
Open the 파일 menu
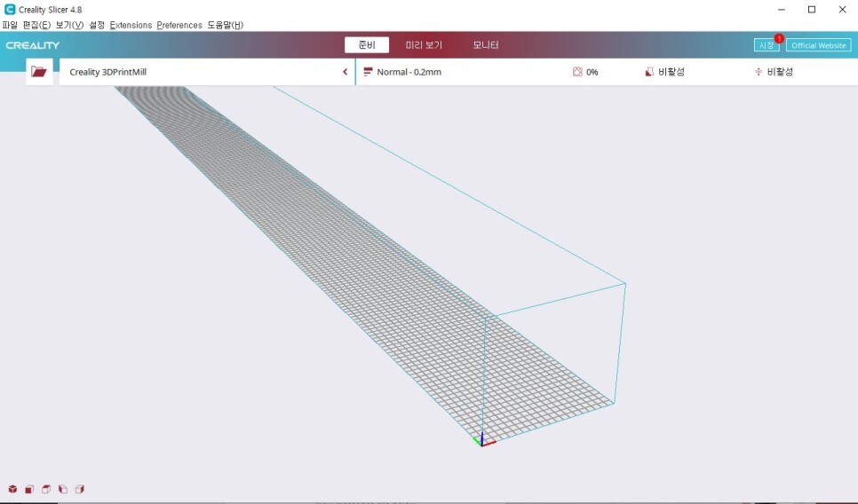10,25
